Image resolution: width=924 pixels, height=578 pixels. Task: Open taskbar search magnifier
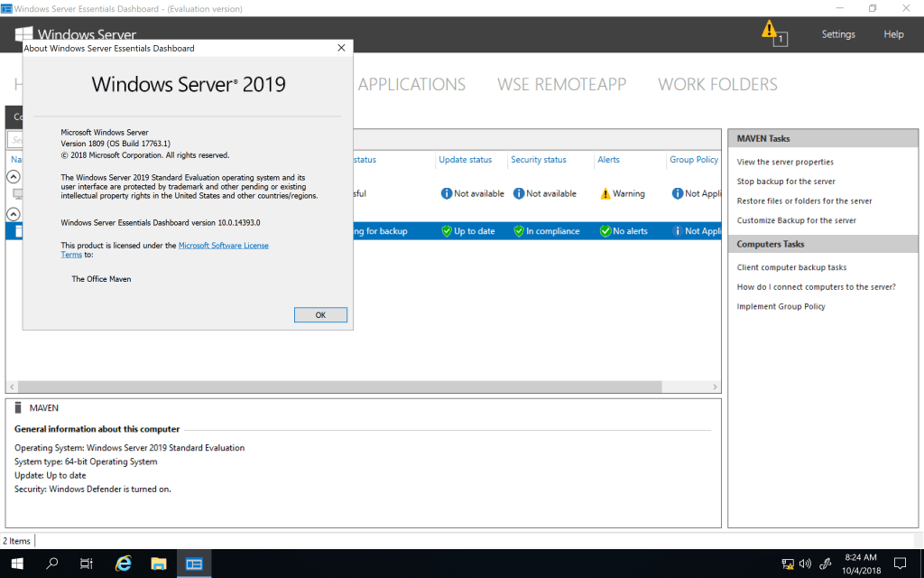pos(52,564)
